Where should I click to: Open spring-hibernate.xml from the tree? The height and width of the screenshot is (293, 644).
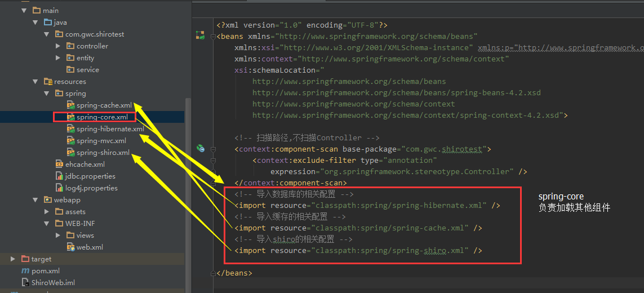pos(110,129)
